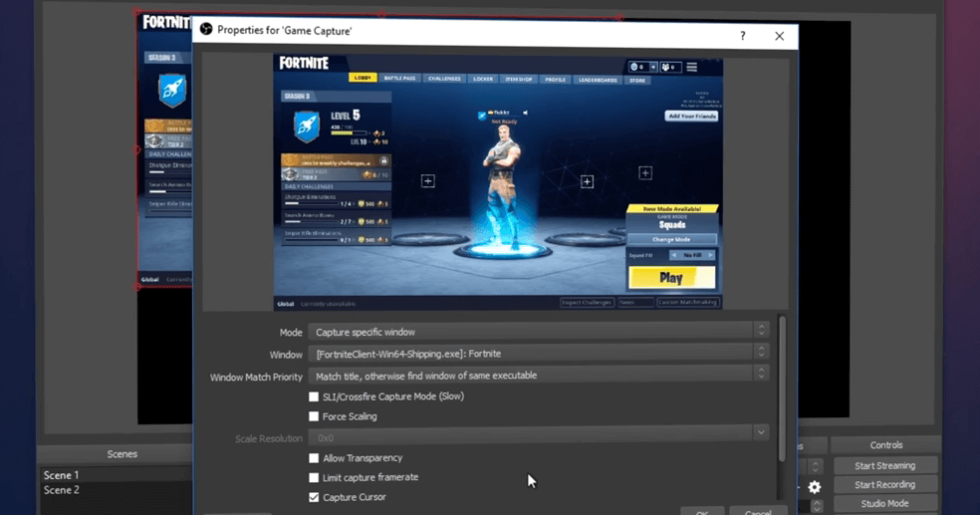Expand the Scale Resolution combo box

[x=761, y=432]
